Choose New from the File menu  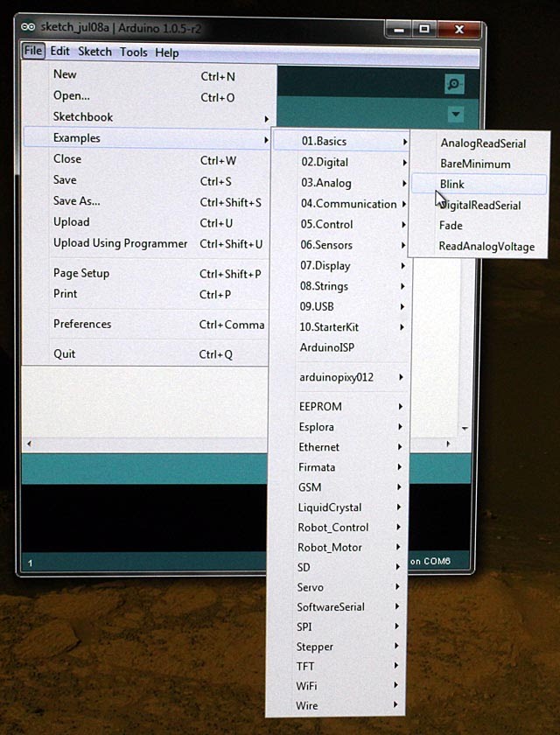click(x=148, y=75)
